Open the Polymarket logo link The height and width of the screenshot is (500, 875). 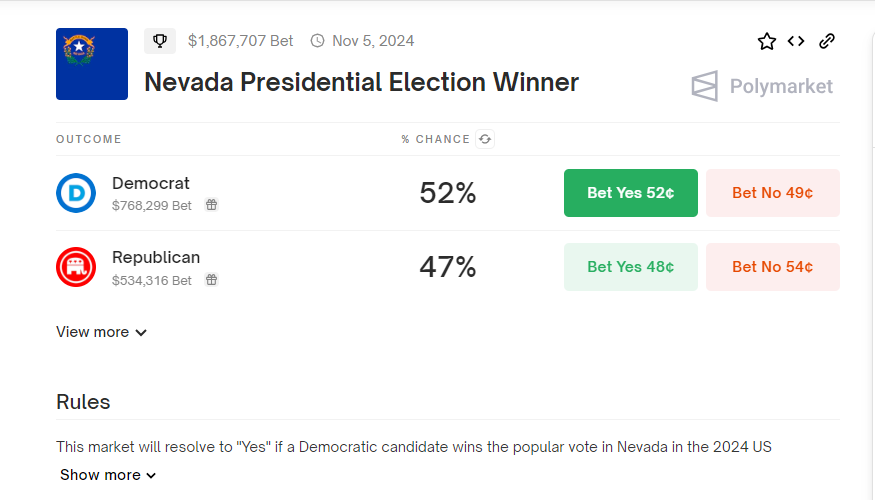click(762, 86)
